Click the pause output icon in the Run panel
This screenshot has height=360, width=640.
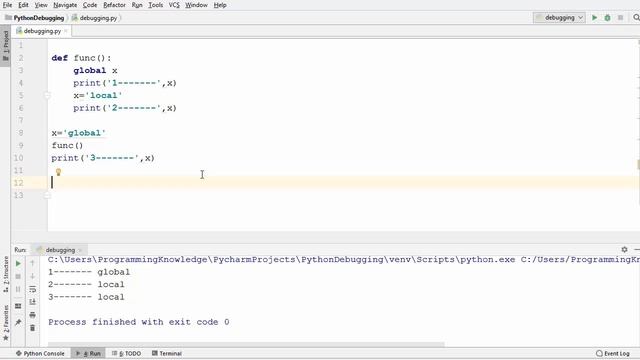click(18, 289)
